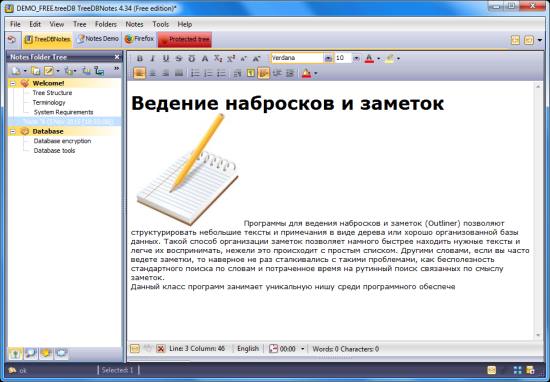
Task: Open the View menu
Action: coord(57,24)
